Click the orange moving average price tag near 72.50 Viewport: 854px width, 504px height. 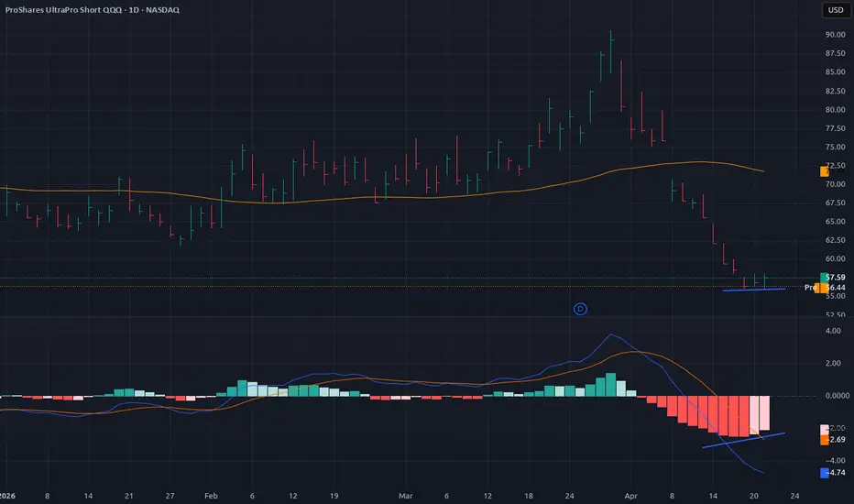pyautogui.click(x=825, y=171)
